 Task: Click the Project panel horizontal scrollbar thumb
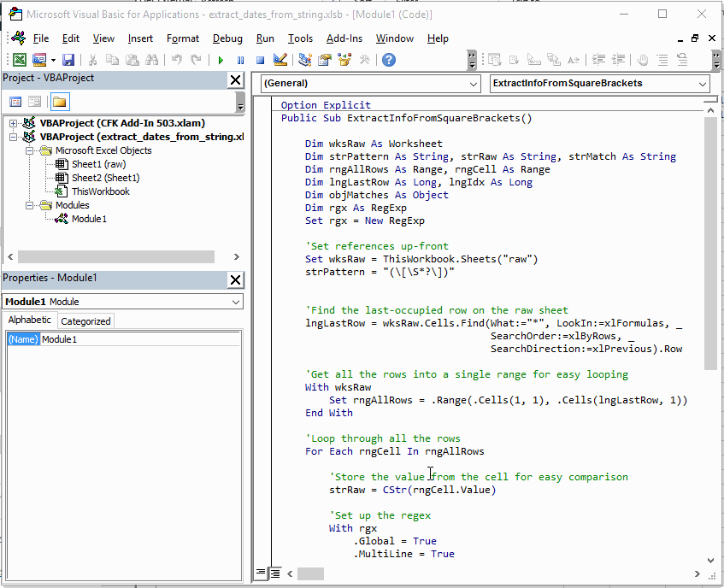(116, 256)
